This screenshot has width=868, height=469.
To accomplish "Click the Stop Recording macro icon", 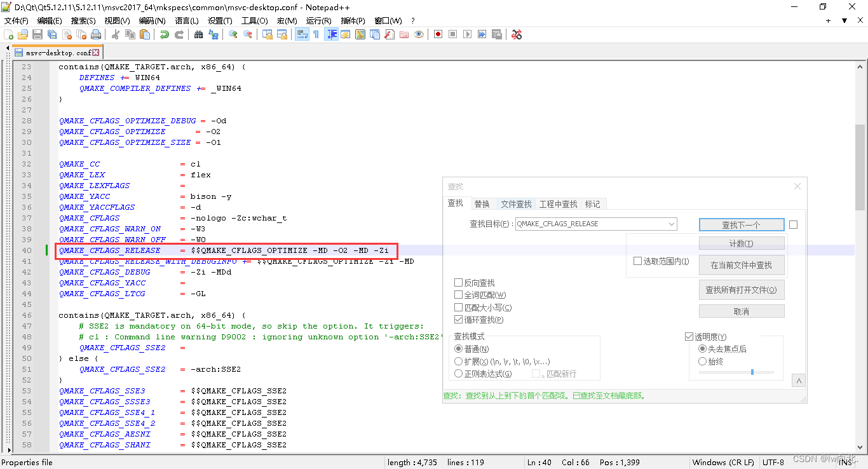I will (x=452, y=34).
